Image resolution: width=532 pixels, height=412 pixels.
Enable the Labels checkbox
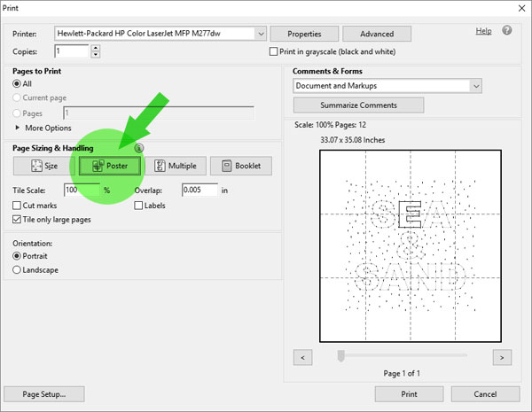(x=138, y=206)
